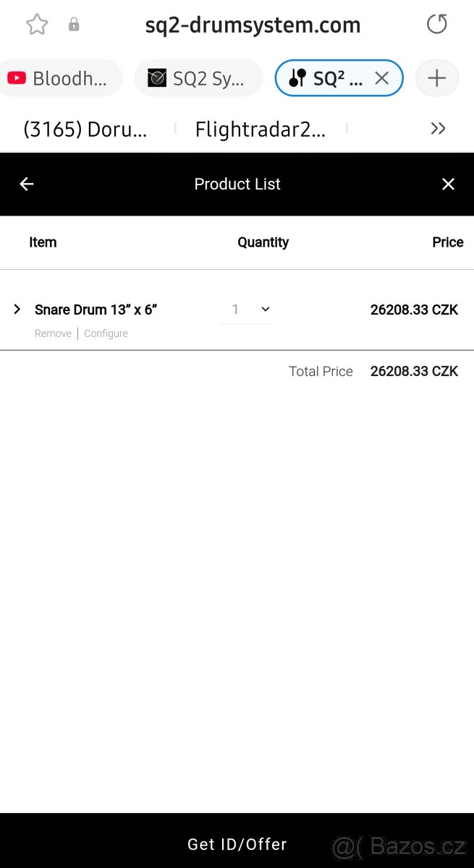This screenshot has height=868, width=474.
Task: Close the Product List panel
Action: click(448, 184)
